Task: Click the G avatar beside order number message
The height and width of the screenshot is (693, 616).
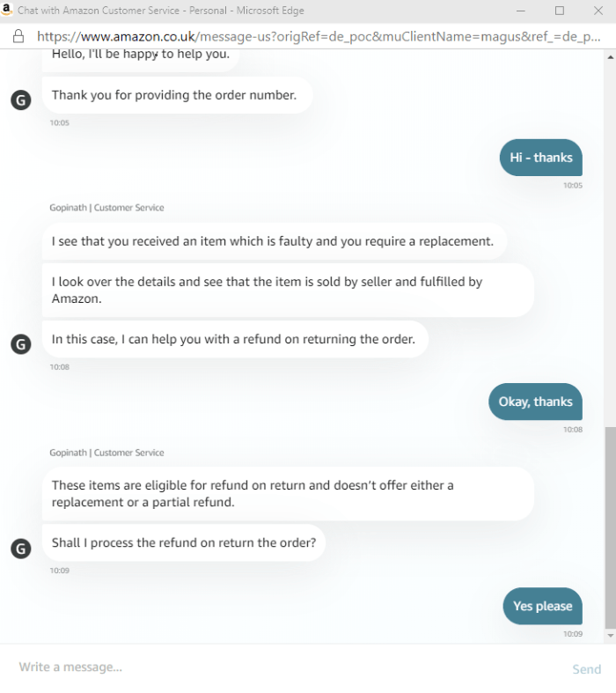Action: click(x=19, y=100)
